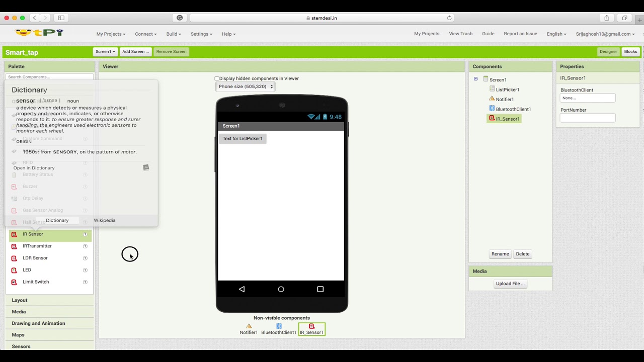Toggle the browser sidebar icon

point(61,18)
